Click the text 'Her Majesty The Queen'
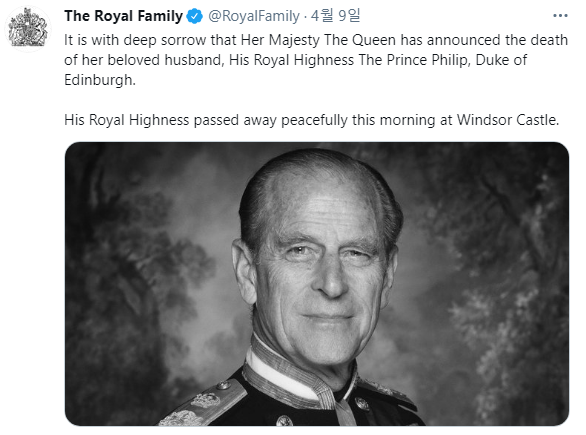The image size is (586, 435). [x=318, y=40]
